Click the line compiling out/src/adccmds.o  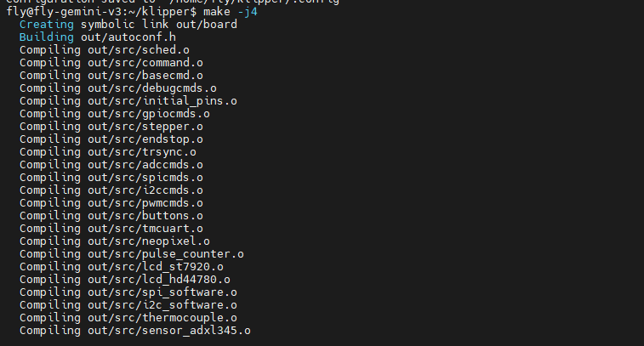[x=111, y=165]
